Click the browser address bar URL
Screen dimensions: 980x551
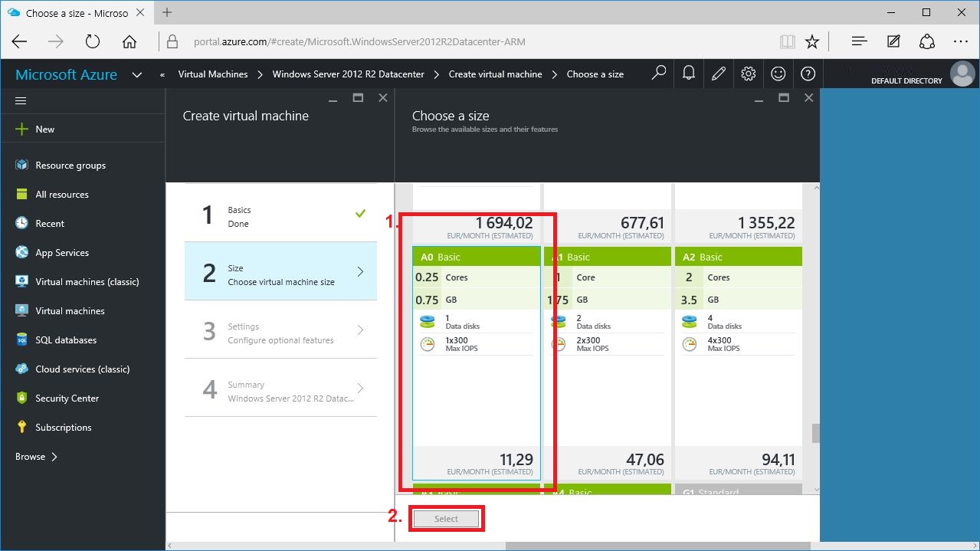click(x=359, y=42)
